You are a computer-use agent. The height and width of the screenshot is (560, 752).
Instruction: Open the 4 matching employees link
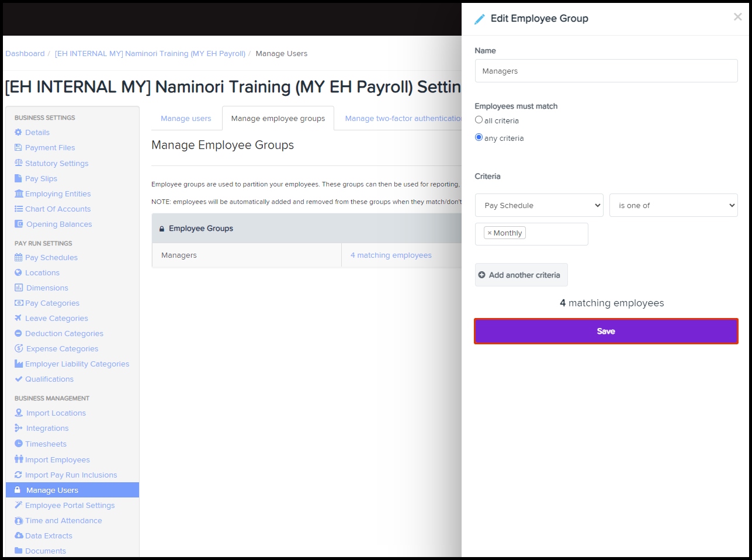[391, 255]
